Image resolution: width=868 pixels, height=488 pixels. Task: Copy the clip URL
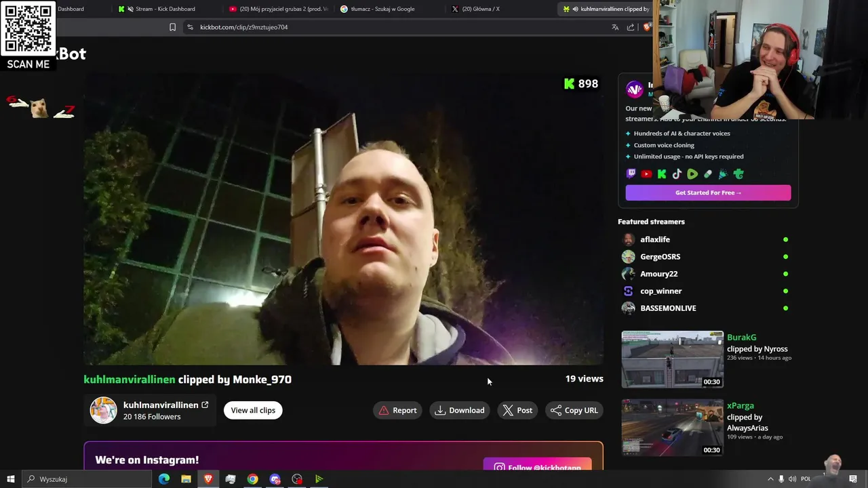pos(574,410)
